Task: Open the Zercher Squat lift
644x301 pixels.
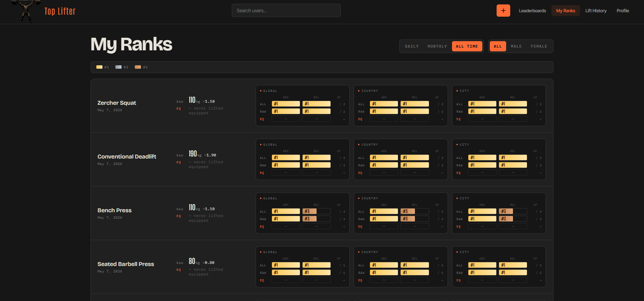Action: (117, 103)
